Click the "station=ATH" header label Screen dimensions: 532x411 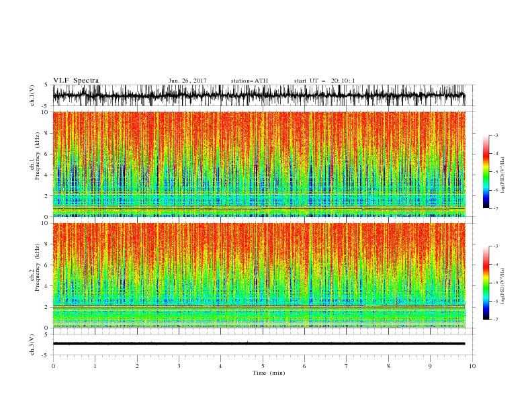pyautogui.click(x=249, y=81)
